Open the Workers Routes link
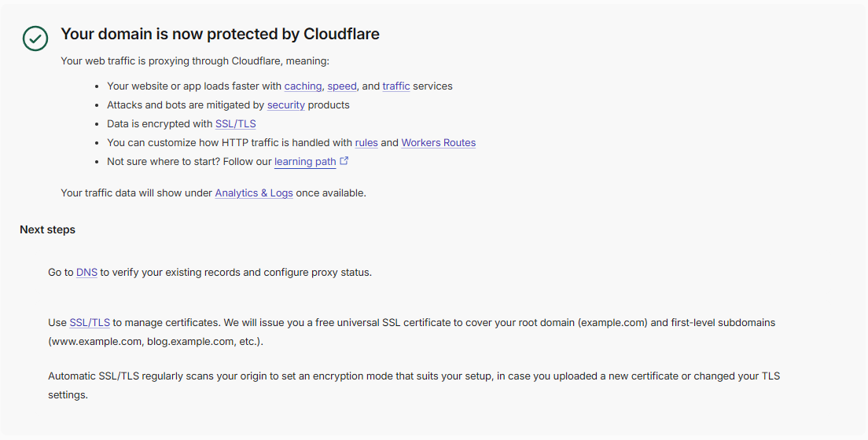Image resolution: width=868 pixels, height=440 pixels. (439, 143)
